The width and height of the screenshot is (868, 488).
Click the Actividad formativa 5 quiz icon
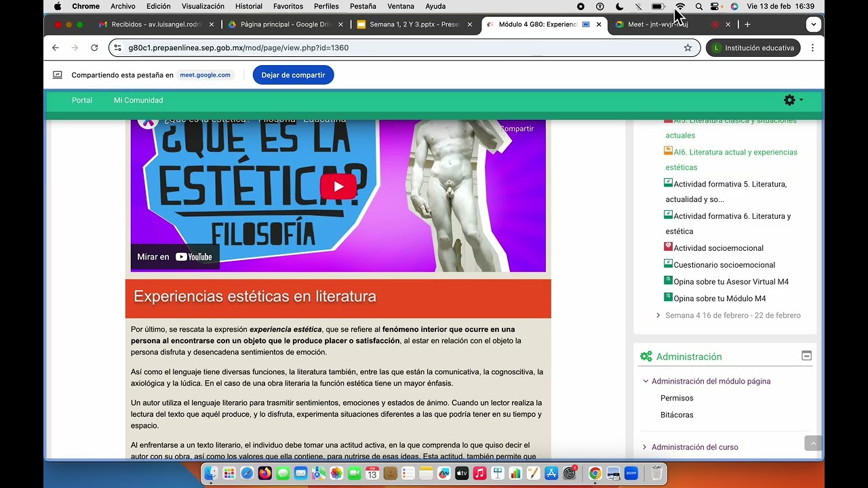coord(668,183)
